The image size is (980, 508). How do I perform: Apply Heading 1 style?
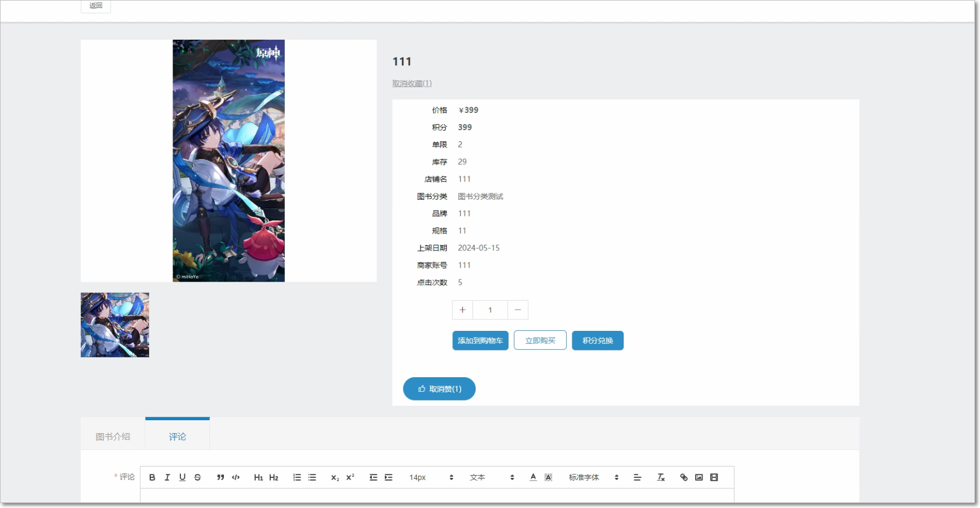click(259, 477)
